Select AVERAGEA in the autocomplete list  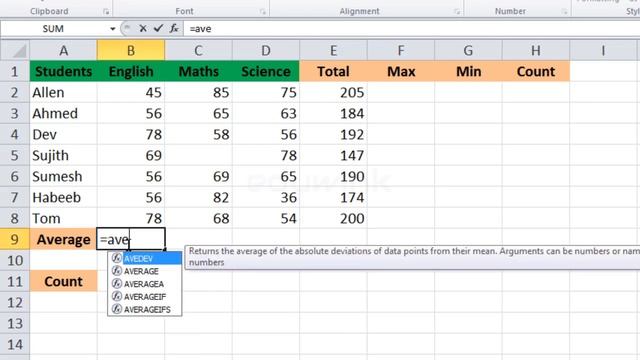[145, 284]
